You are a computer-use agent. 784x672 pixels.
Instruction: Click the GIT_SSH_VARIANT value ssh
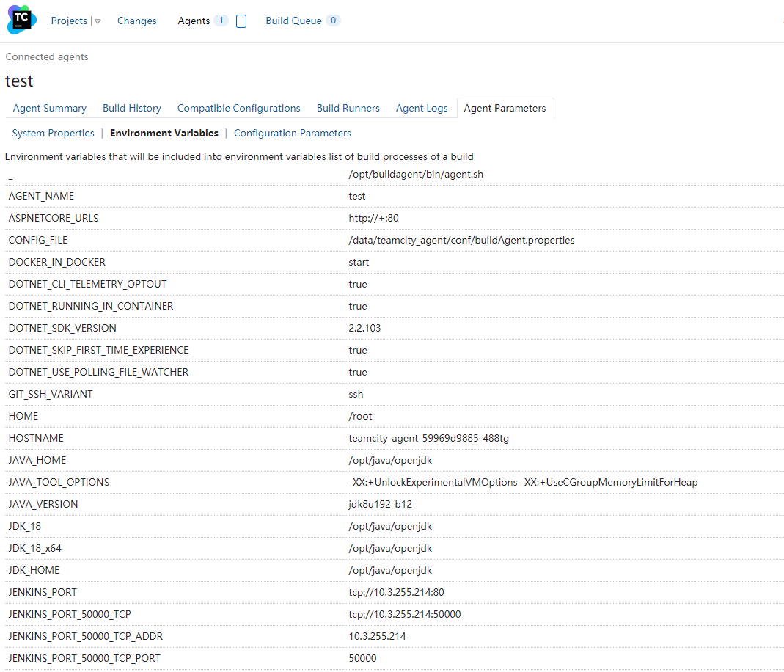pos(356,394)
